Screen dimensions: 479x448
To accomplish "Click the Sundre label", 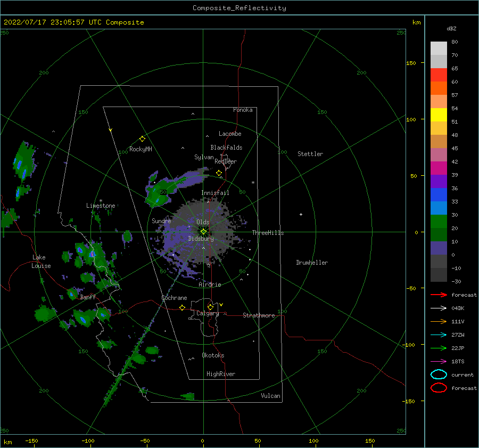I will 161,221.
